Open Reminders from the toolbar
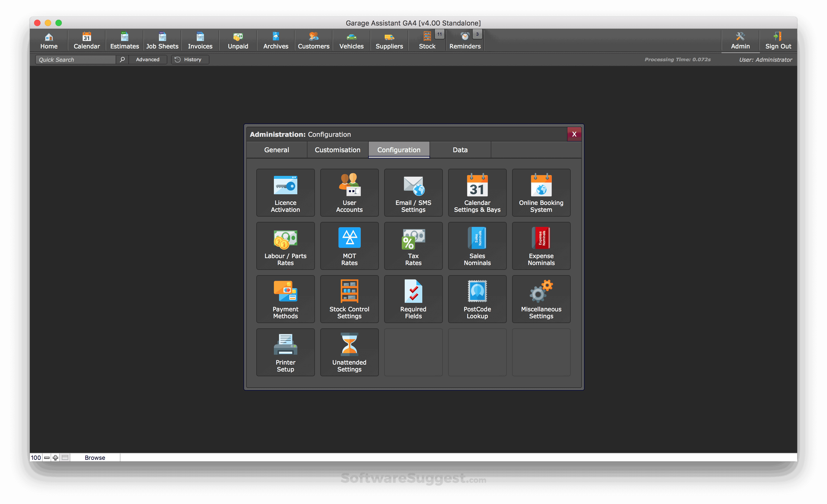 coord(464,40)
